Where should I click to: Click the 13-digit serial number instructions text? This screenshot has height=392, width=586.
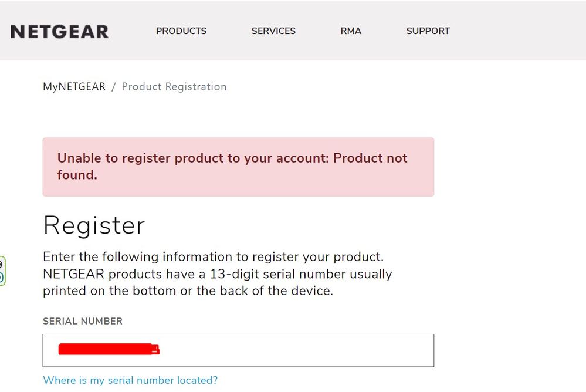coord(217,274)
